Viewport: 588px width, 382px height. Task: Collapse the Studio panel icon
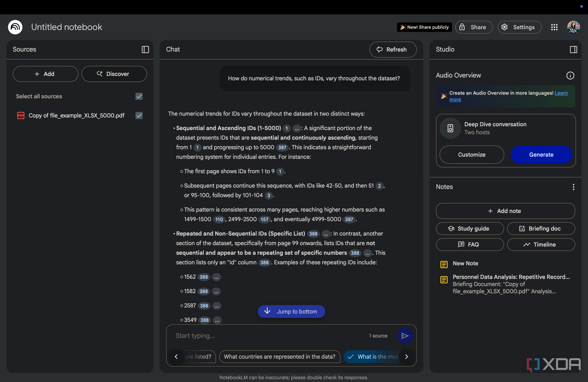tap(573, 50)
